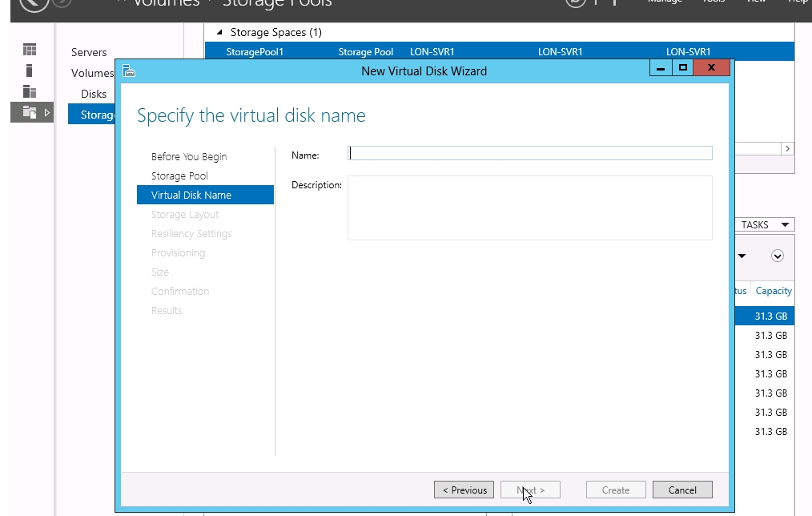This screenshot has width=812, height=516.
Task: Click the Local Server sidebar icon
Action: pyautogui.click(x=30, y=71)
